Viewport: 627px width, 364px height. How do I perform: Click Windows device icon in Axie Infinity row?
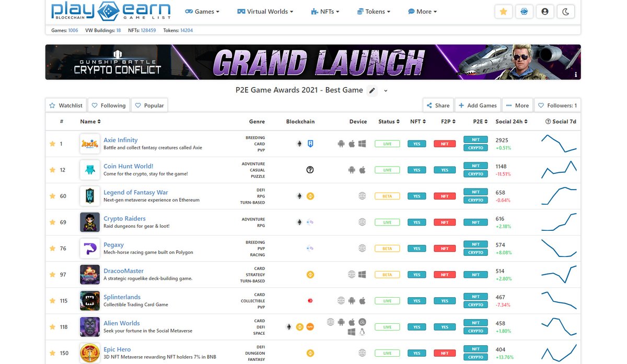[x=363, y=144]
